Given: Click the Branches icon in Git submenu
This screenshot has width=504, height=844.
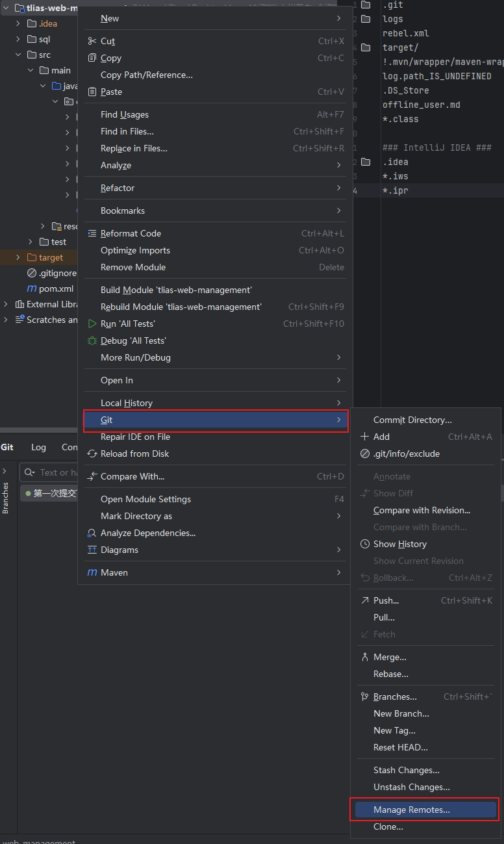Looking at the screenshot, I should pyautogui.click(x=364, y=697).
